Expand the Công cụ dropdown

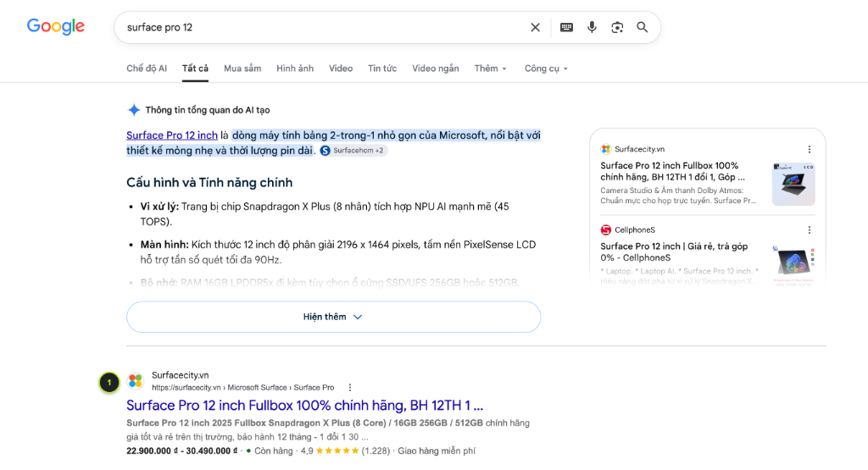pos(546,69)
